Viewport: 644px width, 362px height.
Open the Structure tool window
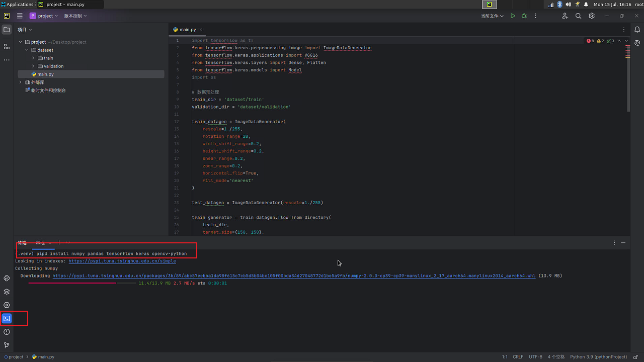pyautogui.click(x=7, y=46)
